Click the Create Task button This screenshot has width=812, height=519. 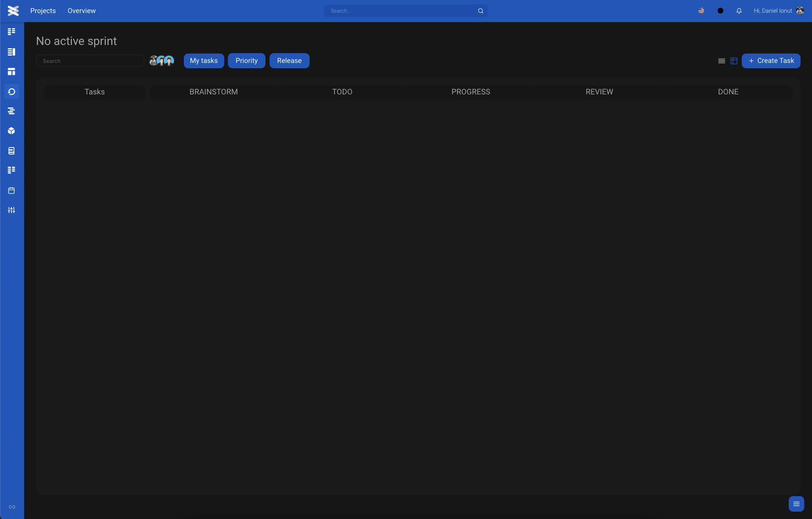[771, 60]
